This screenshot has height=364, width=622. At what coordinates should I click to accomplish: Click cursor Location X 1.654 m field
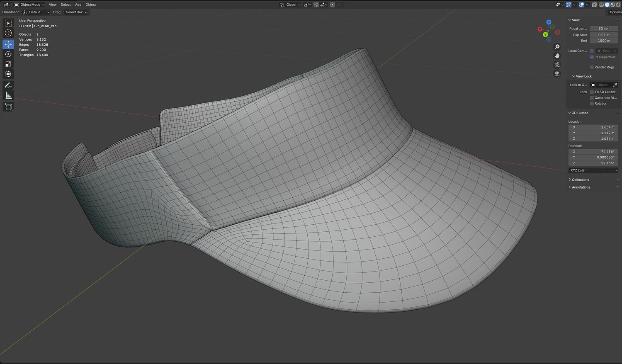tap(593, 127)
